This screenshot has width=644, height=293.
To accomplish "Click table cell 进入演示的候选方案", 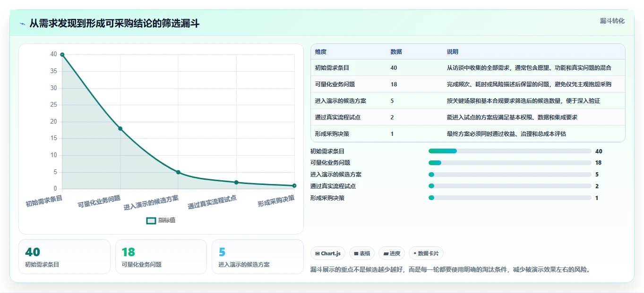I will [341, 101].
